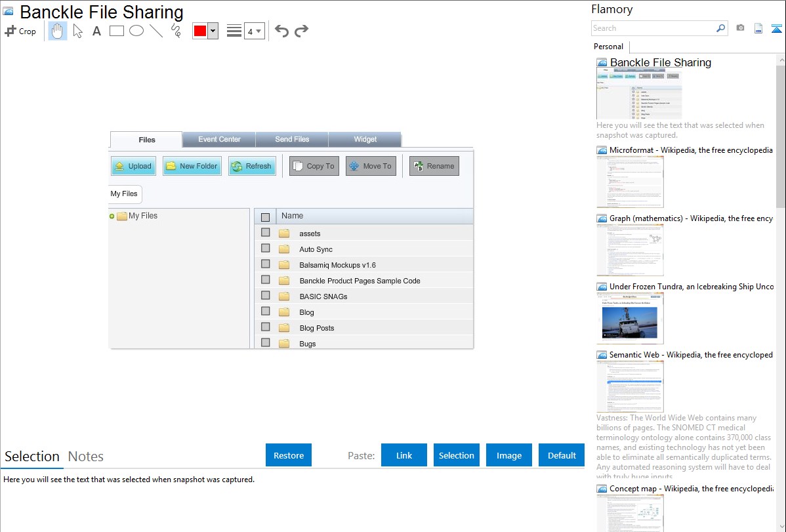Click the Image paste button
Screen dimensions: 786x532
pyautogui.click(x=508, y=455)
